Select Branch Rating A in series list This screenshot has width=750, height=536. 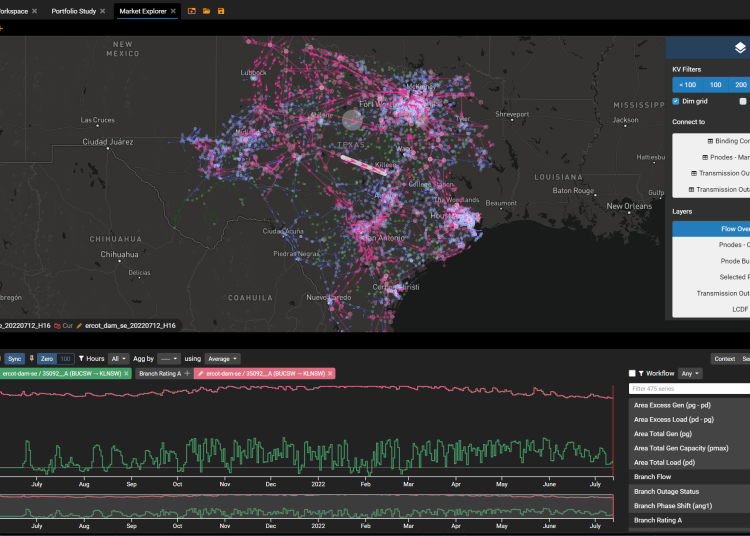pos(689,520)
